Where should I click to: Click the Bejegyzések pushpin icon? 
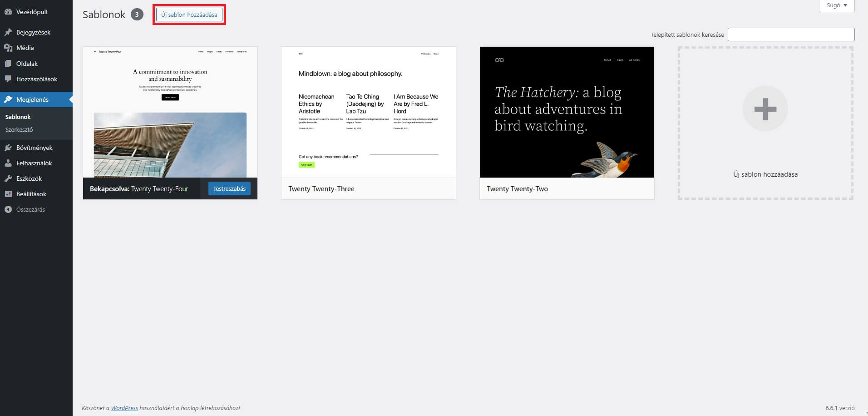[x=8, y=32]
